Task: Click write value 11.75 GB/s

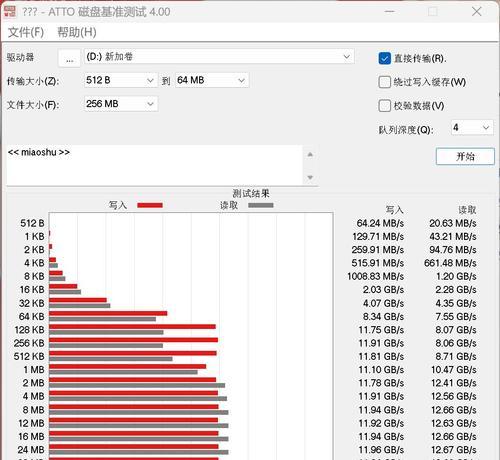Action: [381, 330]
